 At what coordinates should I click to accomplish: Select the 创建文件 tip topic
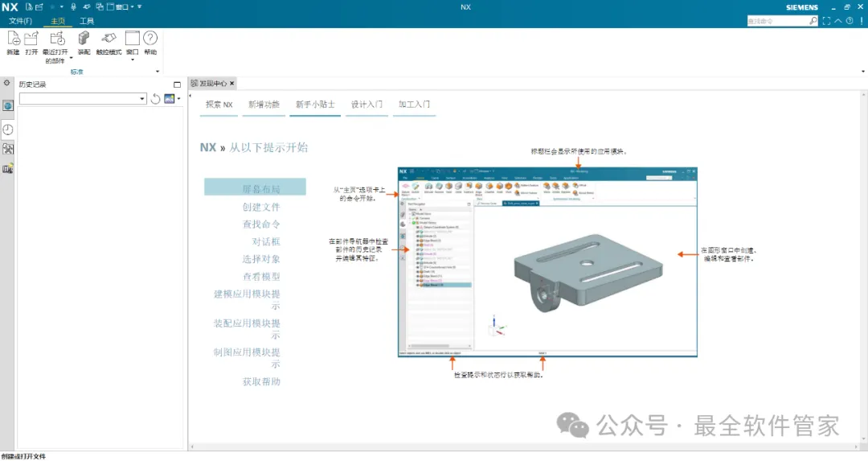[261, 208]
